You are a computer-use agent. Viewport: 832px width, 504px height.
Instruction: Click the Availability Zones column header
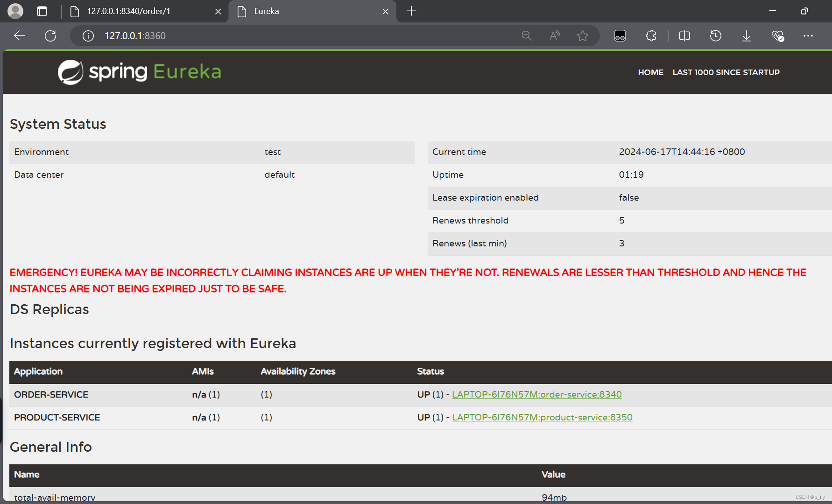coord(298,371)
